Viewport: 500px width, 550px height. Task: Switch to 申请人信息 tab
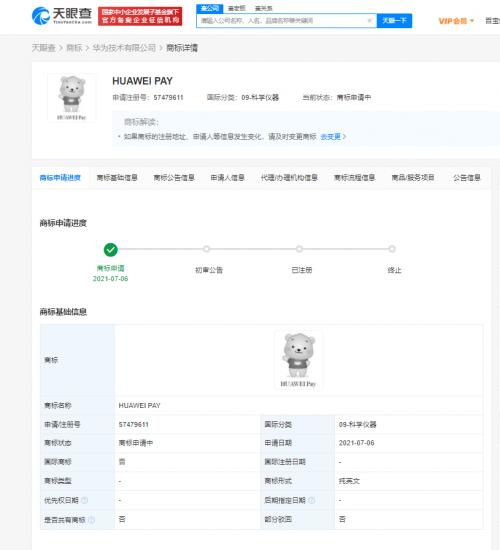[x=227, y=178]
